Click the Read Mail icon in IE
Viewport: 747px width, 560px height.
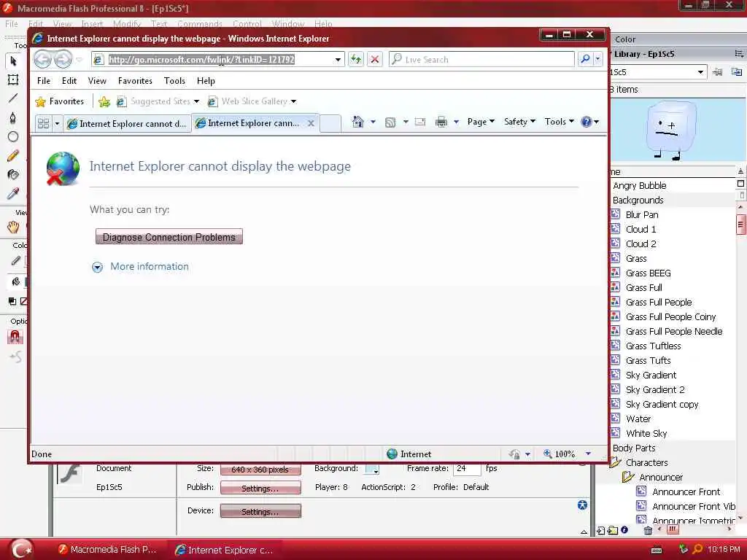[420, 122]
